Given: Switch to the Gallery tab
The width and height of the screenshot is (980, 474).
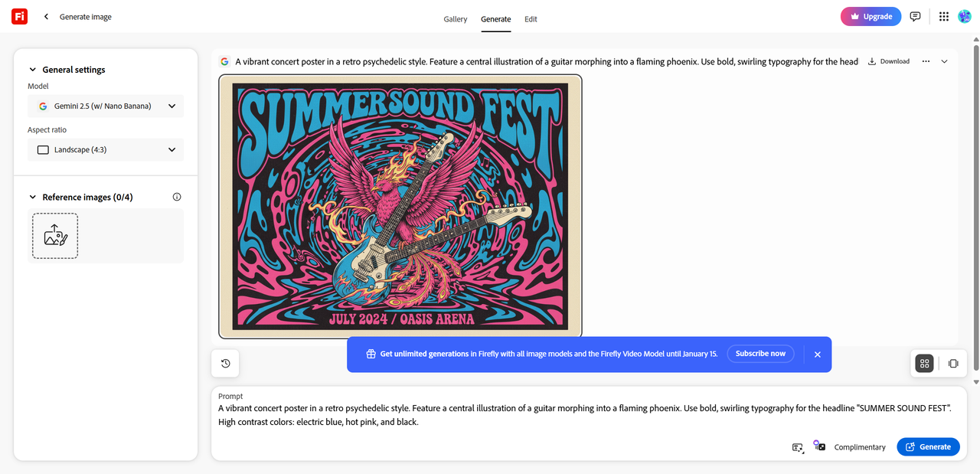Looking at the screenshot, I should 456,19.
